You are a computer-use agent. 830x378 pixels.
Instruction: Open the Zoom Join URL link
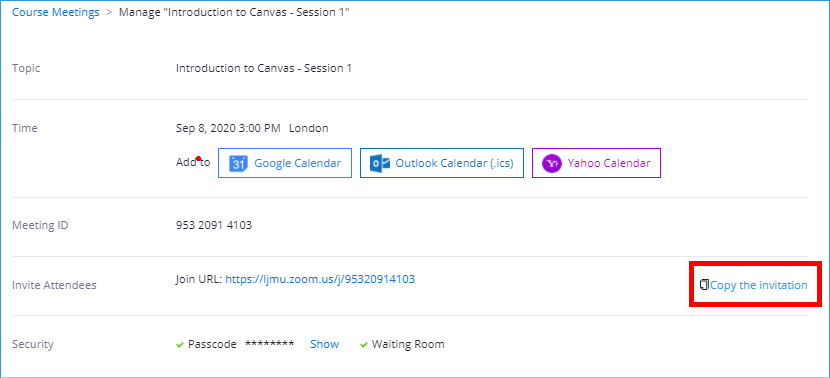[320, 279]
